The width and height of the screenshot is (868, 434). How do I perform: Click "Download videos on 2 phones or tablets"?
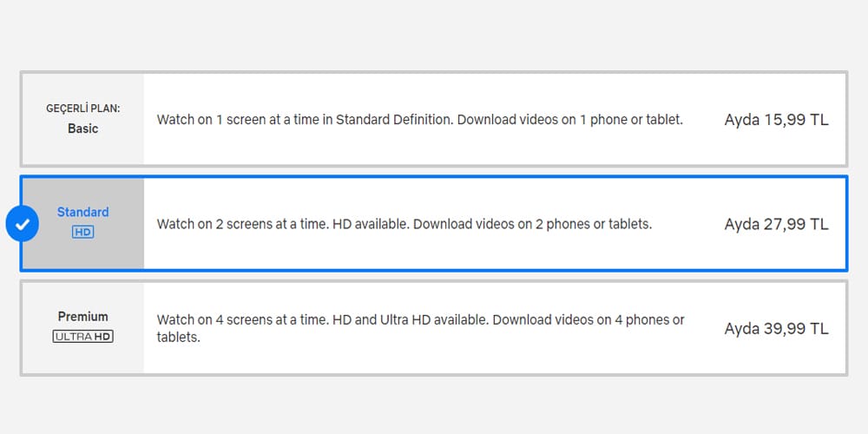pyautogui.click(x=532, y=224)
